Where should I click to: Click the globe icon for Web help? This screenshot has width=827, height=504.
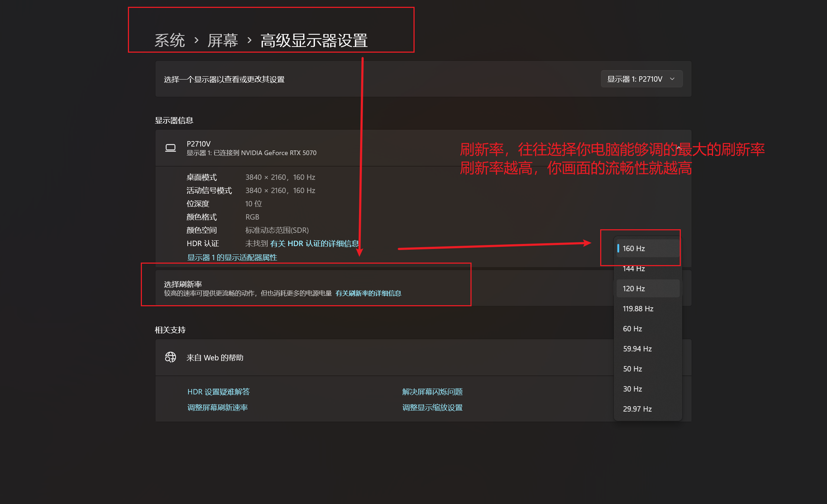171,357
